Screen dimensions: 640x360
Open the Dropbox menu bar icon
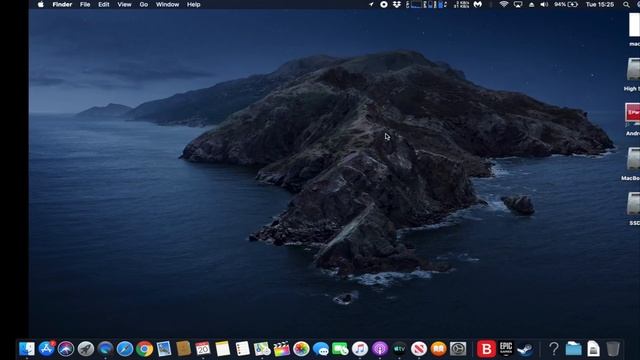(397, 4)
